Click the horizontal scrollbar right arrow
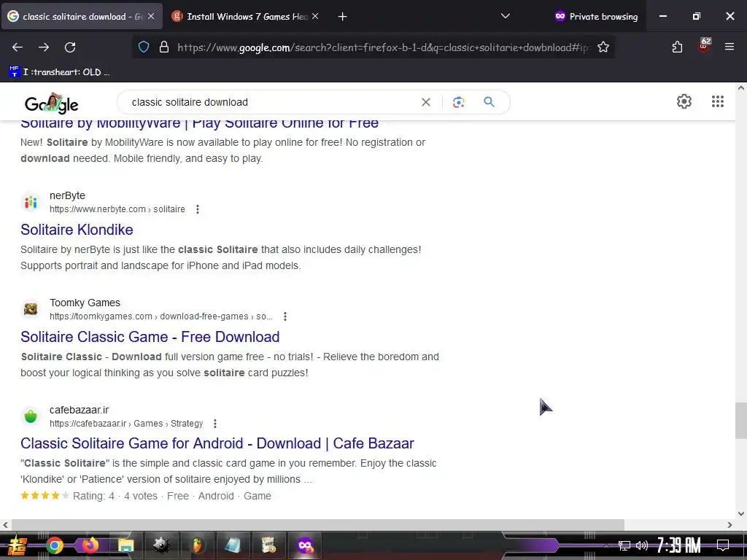 (x=729, y=525)
